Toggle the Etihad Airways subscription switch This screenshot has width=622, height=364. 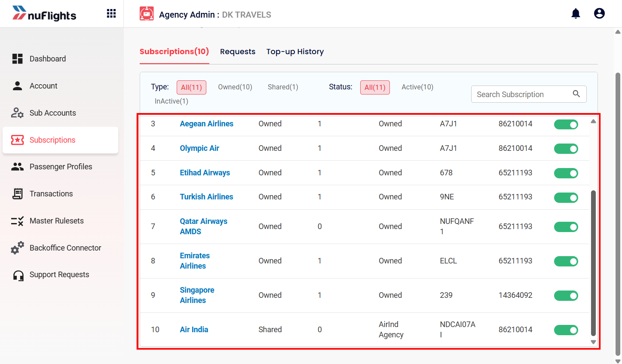(x=566, y=173)
